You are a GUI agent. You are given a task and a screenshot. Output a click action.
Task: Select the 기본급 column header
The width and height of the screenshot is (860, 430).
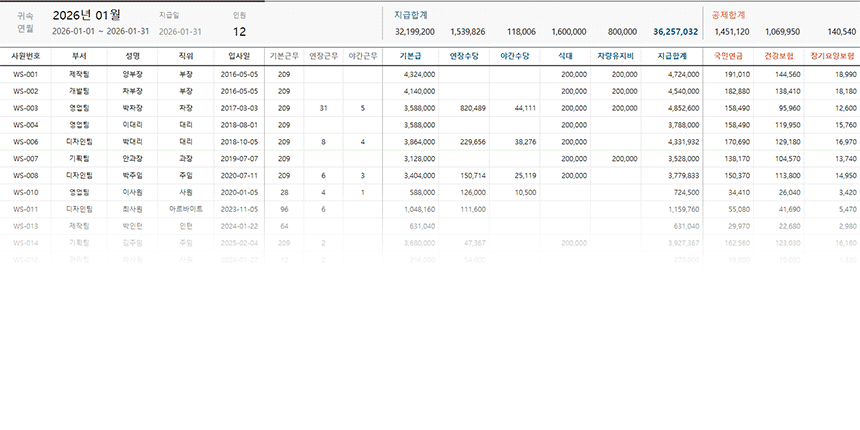[410, 56]
